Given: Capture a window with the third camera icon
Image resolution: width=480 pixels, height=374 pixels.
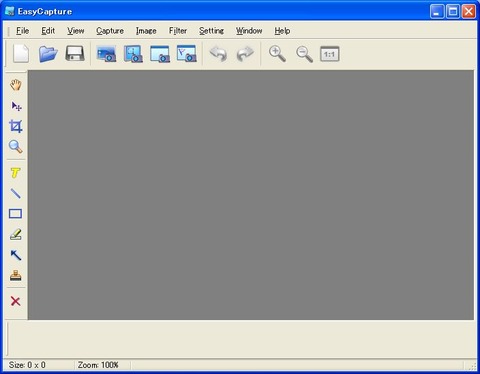Looking at the screenshot, I should (160, 54).
